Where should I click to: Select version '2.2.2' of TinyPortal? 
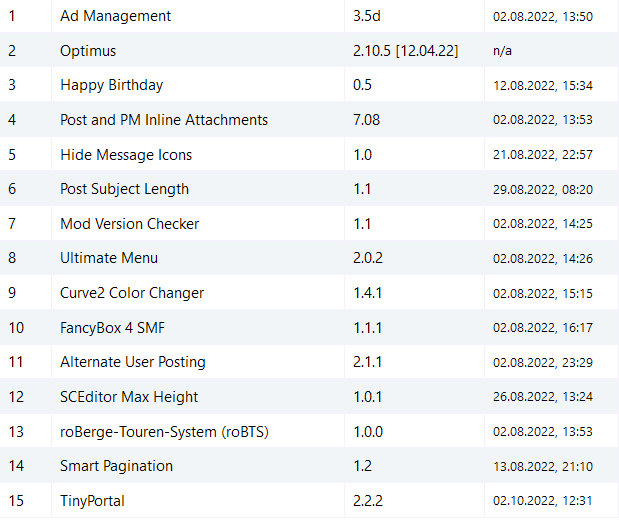coord(368,501)
